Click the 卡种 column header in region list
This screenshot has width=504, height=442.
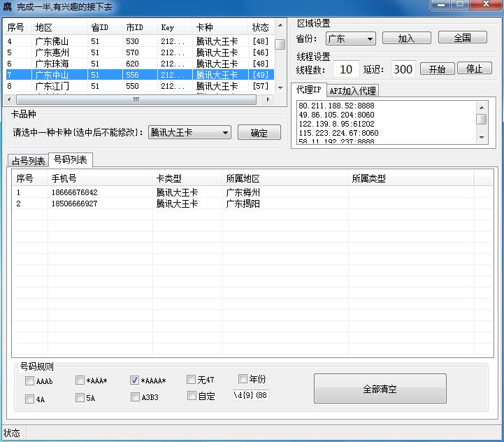click(x=220, y=28)
